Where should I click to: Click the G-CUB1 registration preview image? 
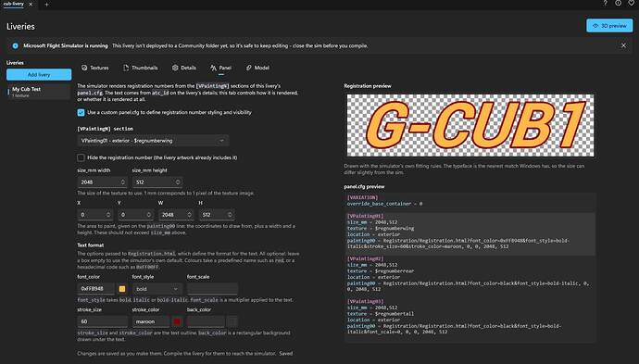tap(470, 125)
